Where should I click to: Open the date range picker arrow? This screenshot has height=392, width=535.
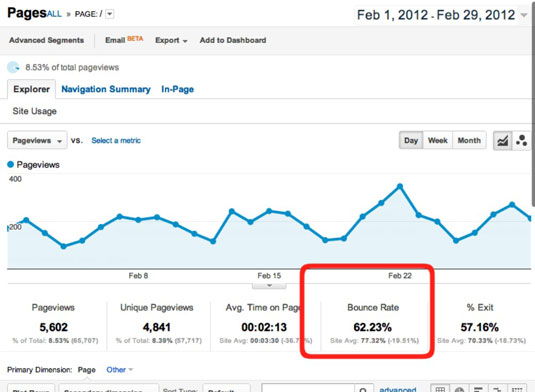(x=523, y=15)
